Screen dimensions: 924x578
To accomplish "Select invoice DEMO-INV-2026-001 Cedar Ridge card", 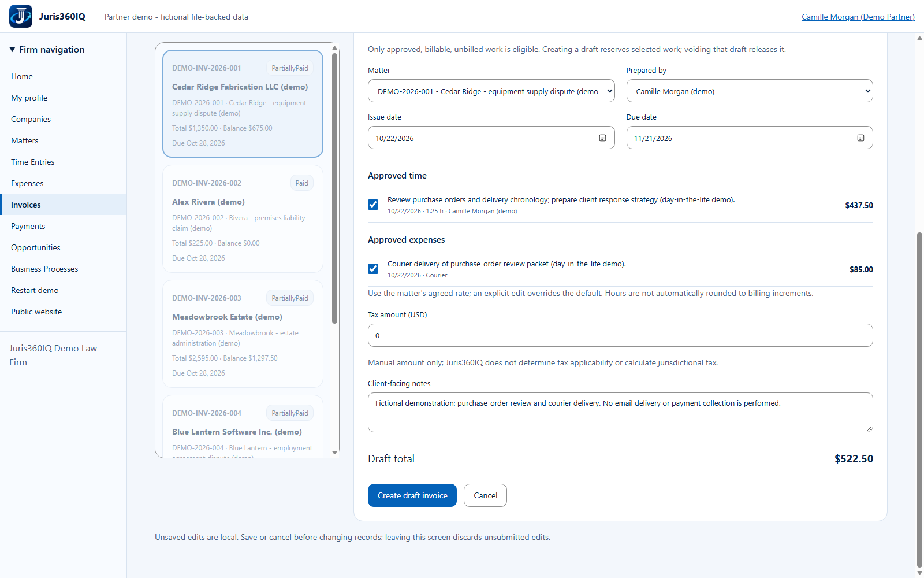I will 243,104.
